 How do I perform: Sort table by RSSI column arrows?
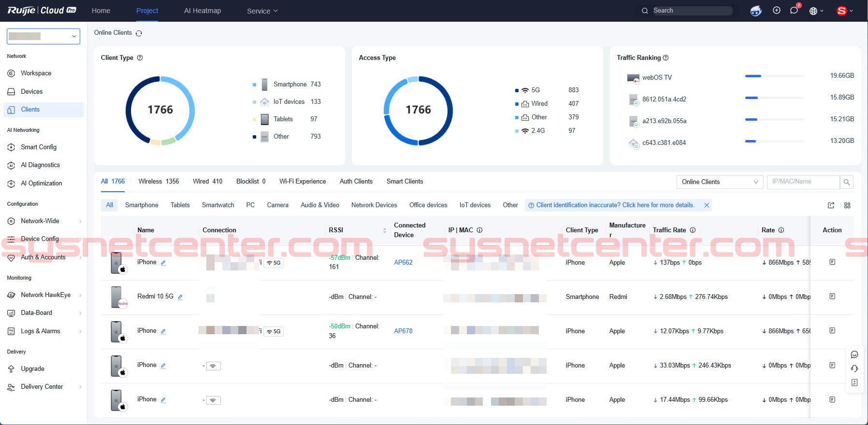(x=385, y=230)
